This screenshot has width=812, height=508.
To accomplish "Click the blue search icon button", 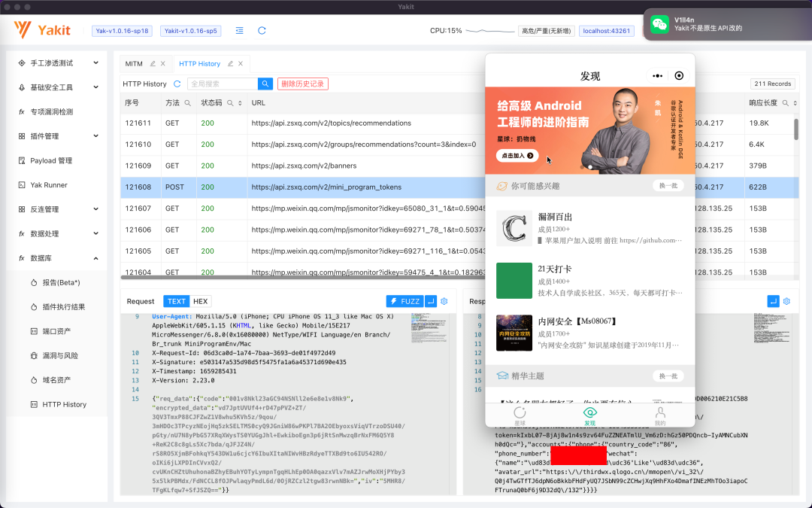I will tap(265, 84).
